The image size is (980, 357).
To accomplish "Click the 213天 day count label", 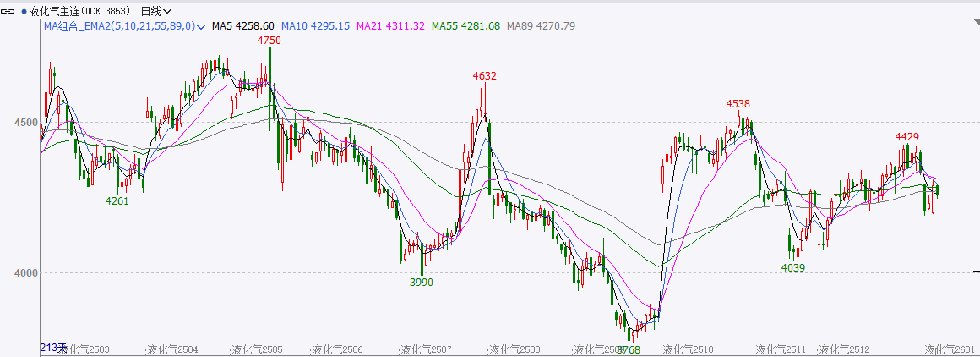I will coord(52,348).
